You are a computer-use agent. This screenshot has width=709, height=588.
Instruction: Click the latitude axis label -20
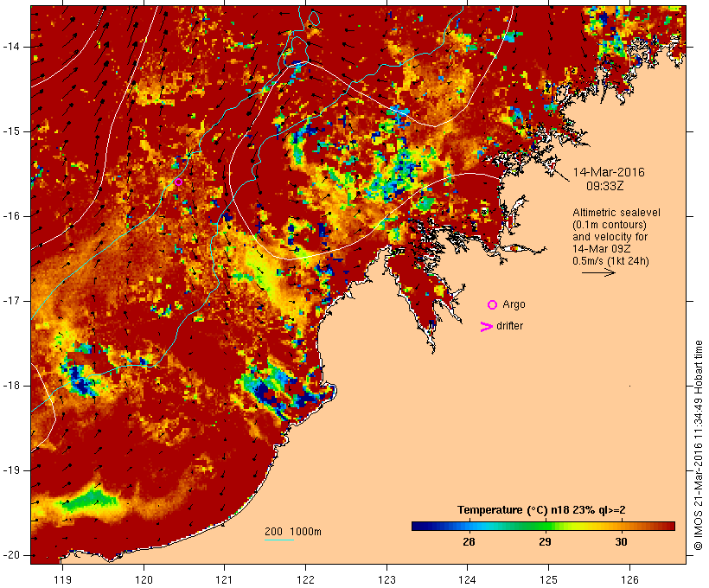pyautogui.click(x=11, y=555)
